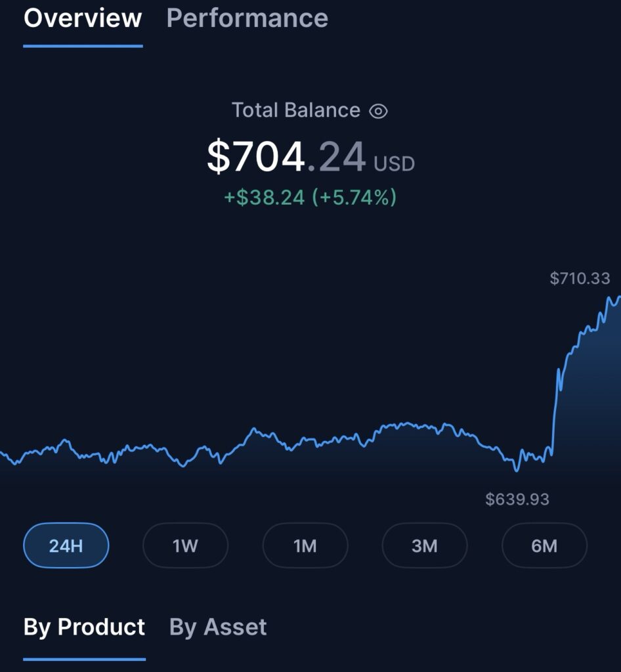Hide the total balance with eye icon

[x=378, y=112]
